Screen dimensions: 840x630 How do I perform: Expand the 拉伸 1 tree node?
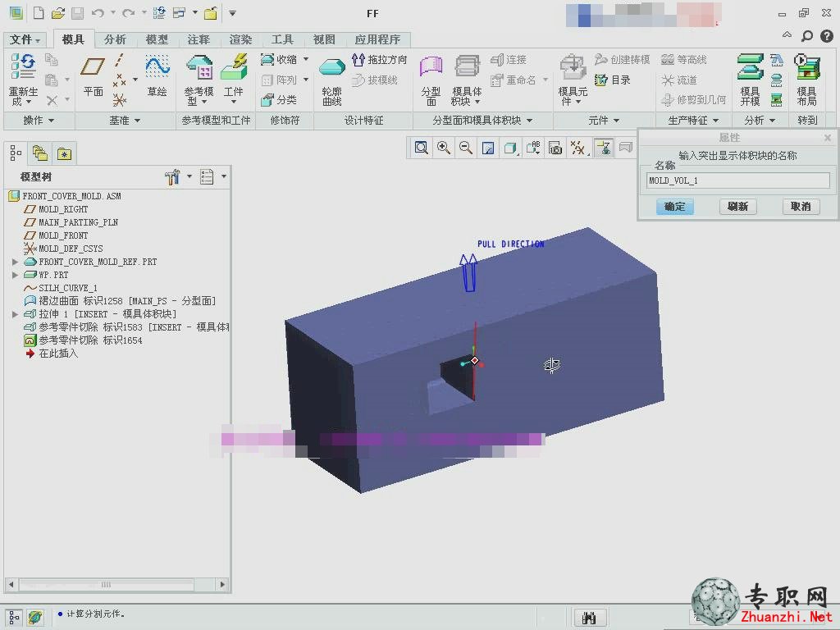pos(15,314)
